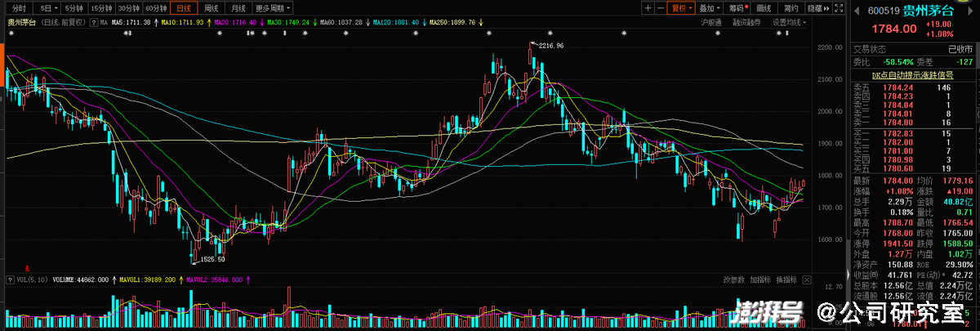Click the MA120 down-arrow trend indicator
The height and width of the screenshot is (331, 980).
pos(424,22)
